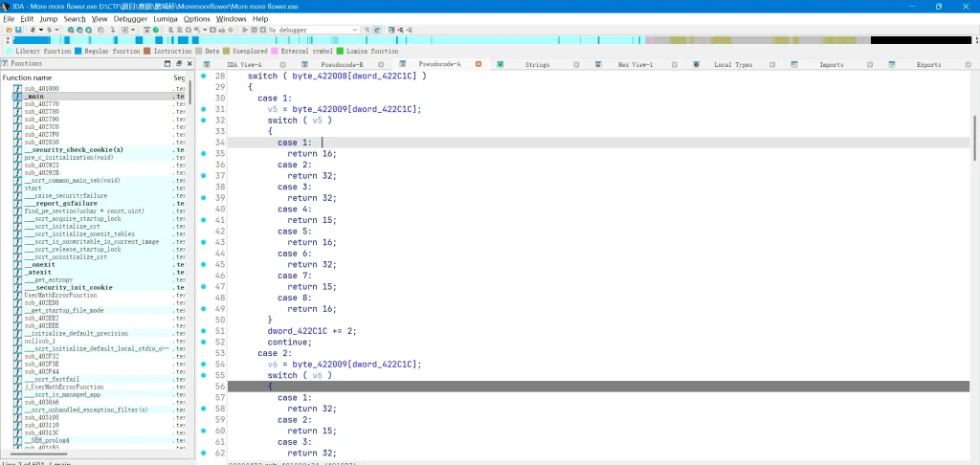
Task: Close the Functions panel with its X icon
Action: (189, 63)
